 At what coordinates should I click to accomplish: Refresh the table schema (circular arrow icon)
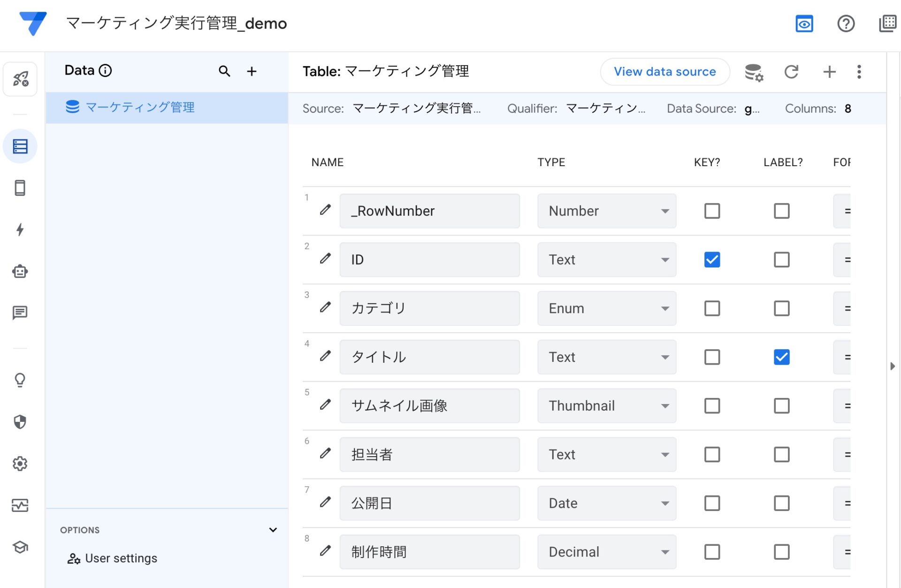(x=792, y=72)
